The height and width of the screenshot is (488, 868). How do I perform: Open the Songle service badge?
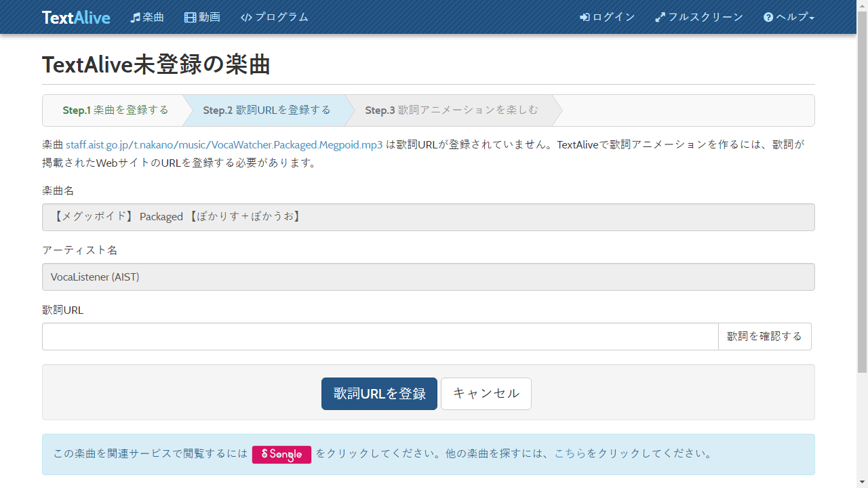[281, 454]
